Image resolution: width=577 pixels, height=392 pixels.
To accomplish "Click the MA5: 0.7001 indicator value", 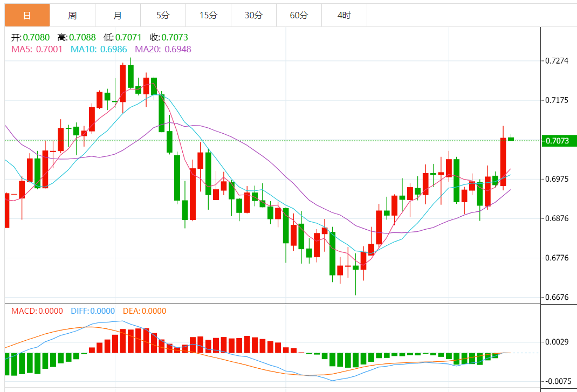I will point(37,49).
